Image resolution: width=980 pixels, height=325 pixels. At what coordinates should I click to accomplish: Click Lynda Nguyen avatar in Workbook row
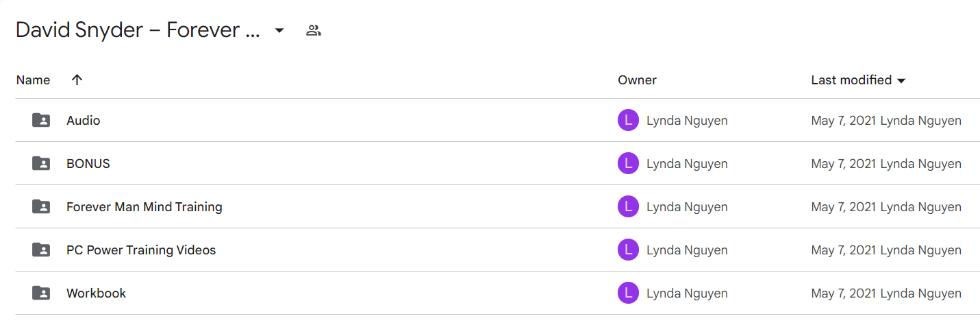tap(628, 293)
